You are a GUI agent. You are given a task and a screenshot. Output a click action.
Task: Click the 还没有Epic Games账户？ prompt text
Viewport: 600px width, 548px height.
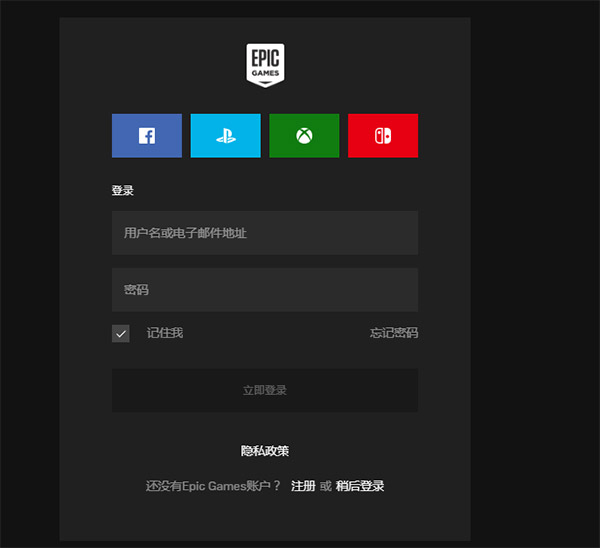(213, 486)
